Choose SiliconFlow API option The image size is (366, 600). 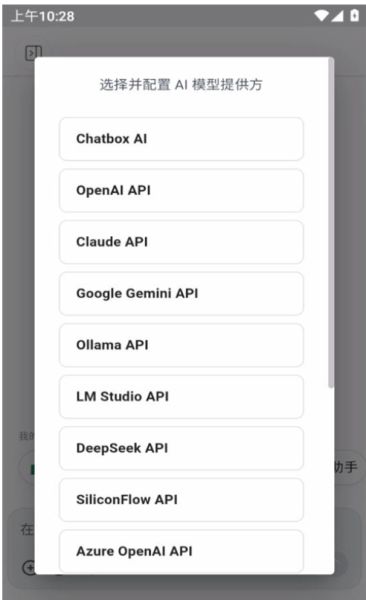[181, 500]
